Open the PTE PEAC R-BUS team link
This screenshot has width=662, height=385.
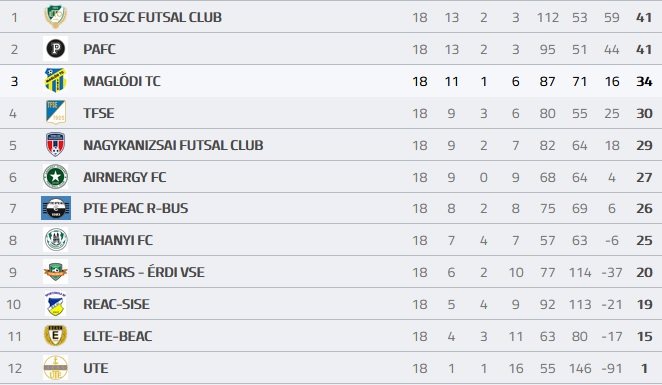(136, 208)
